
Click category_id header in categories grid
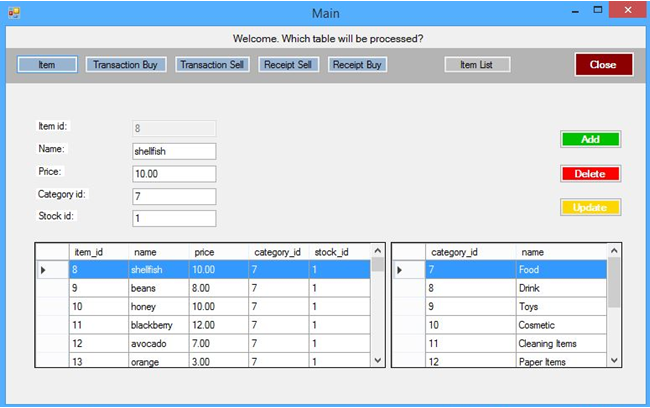click(x=471, y=252)
